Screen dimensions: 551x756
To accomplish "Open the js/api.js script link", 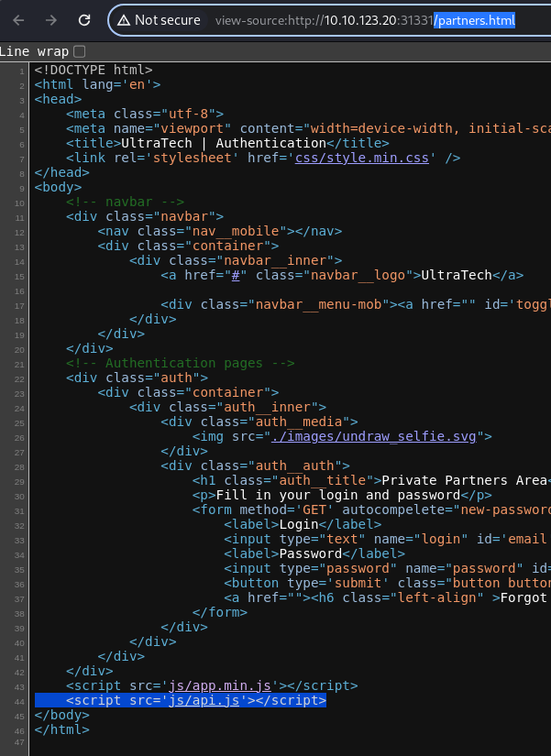I will click(x=204, y=700).
